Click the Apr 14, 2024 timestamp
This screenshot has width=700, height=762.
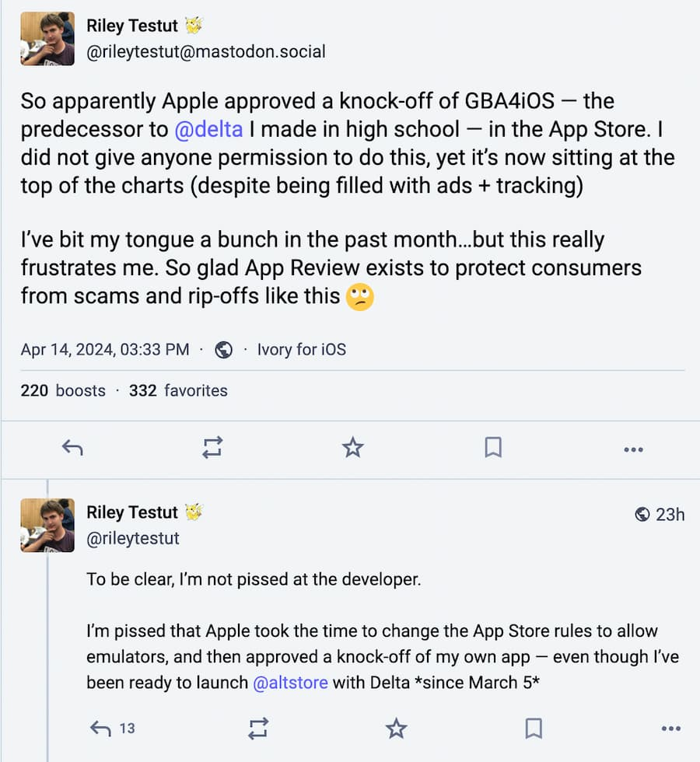tap(105, 350)
